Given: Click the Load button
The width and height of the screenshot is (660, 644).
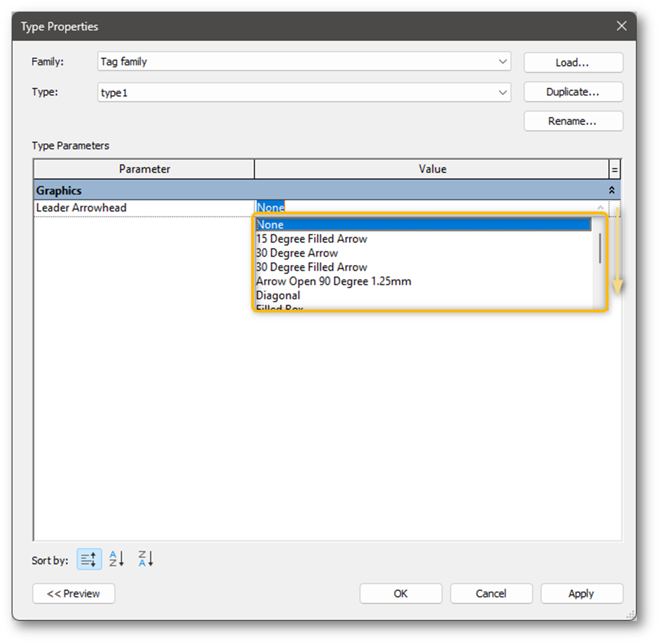Looking at the screenshot, I should (x=573, y=62).
